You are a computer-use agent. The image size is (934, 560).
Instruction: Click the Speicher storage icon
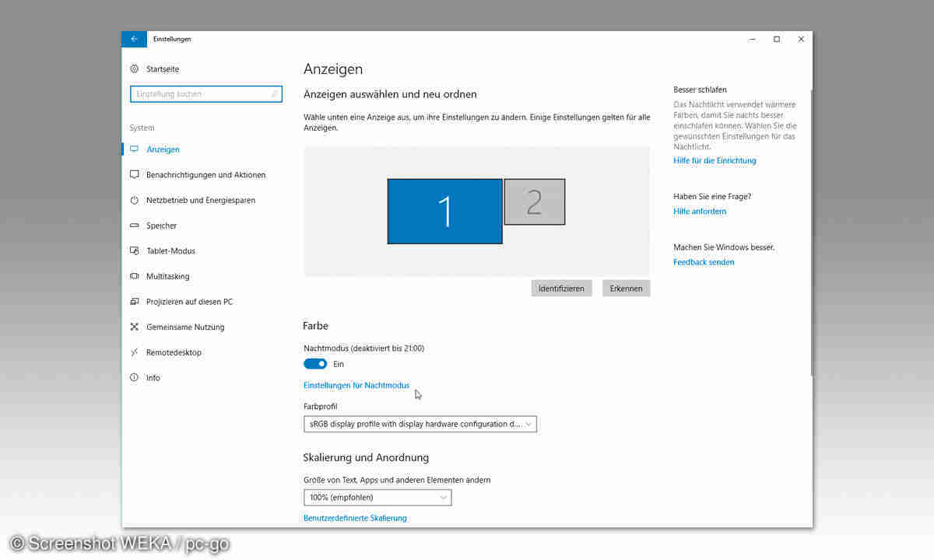point(135,226)
